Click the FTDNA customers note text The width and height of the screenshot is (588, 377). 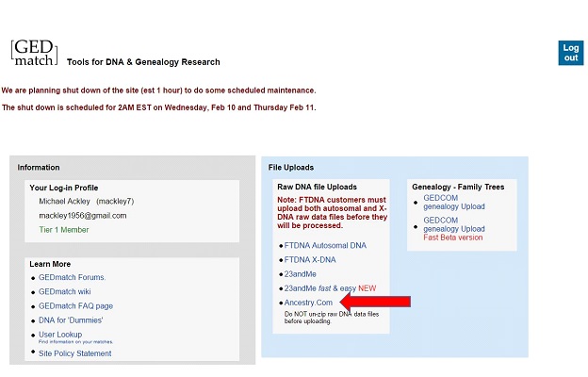point(332,213)
